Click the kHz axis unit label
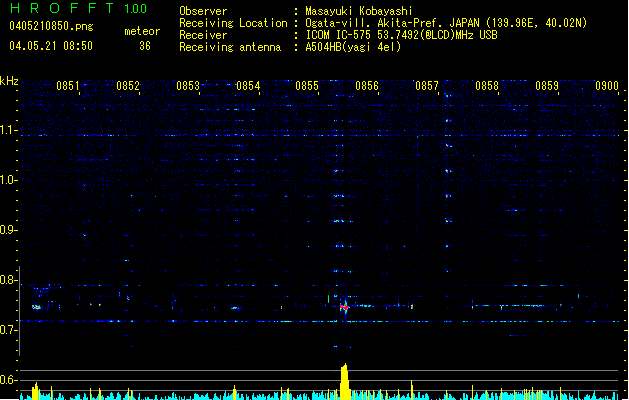 tap(9, 81)
